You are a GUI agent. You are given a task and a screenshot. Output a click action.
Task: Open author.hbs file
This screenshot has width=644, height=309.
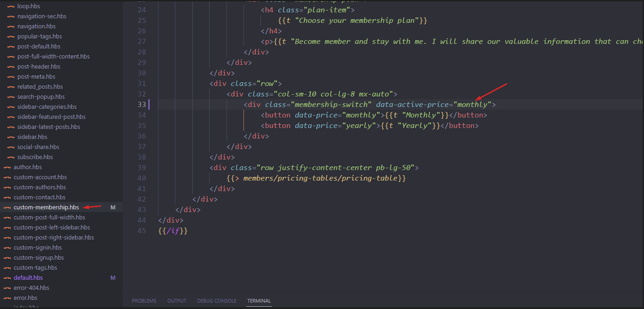(x=28, y=167)
